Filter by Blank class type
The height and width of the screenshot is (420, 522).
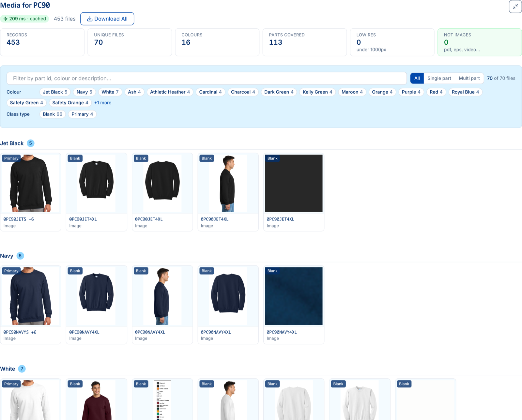[53, 114]
